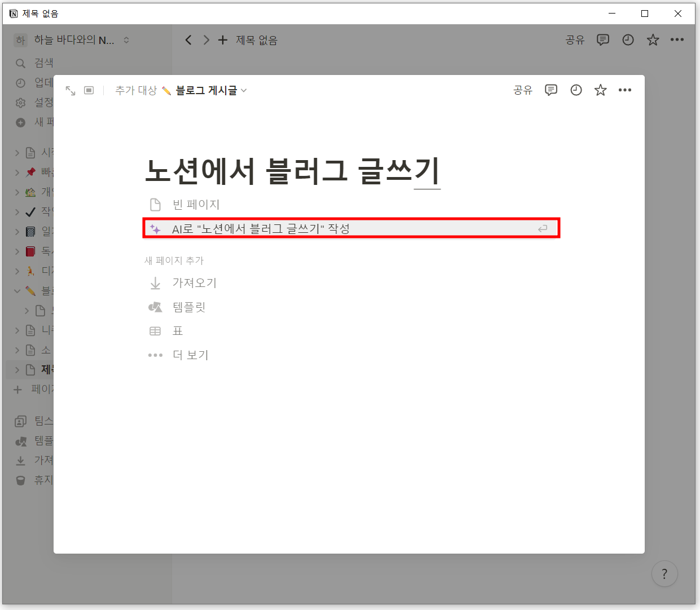Select 가져오기 in the new page options
The height and width of the screenshot is (610, 700).
(351, 283)
